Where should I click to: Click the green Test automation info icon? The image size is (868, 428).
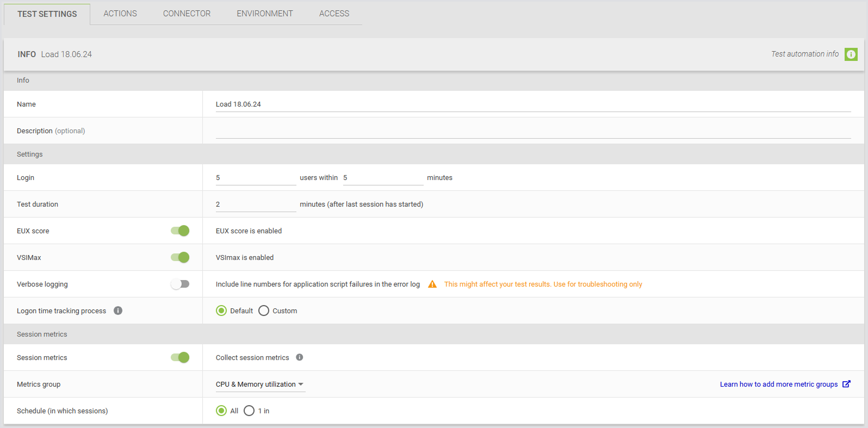pos(851,54)
